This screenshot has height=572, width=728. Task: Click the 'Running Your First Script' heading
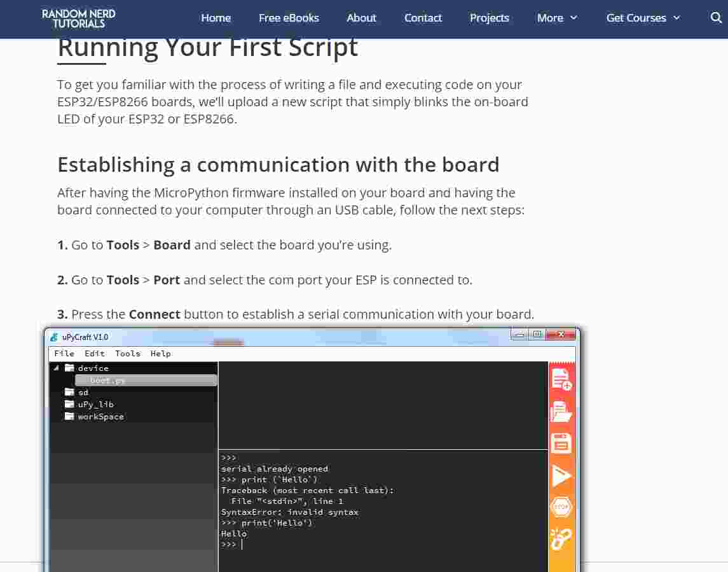207,47
